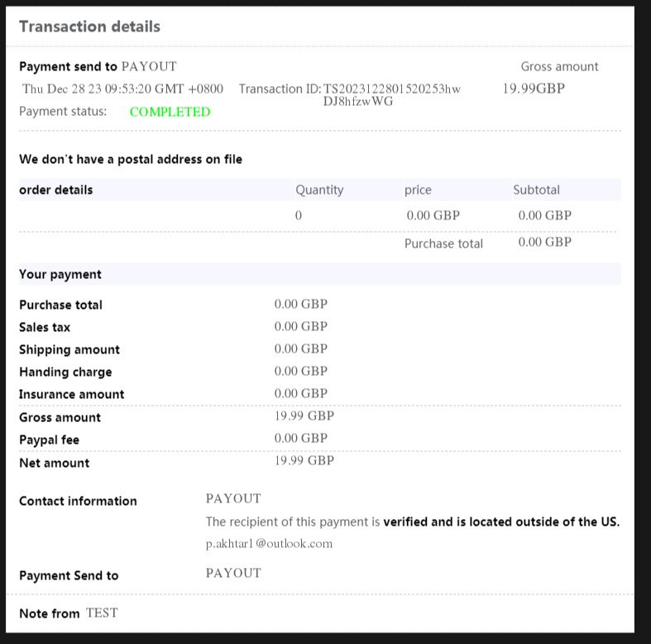Click the p.akhtar1@outlook.com email address
The image size is (651, 644).
[269, 544]
